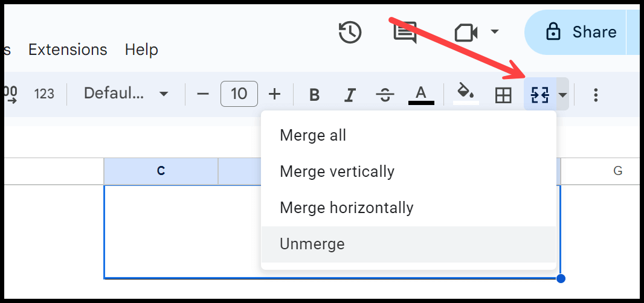
Task: Toggle bold formatting
Action: 314,95
